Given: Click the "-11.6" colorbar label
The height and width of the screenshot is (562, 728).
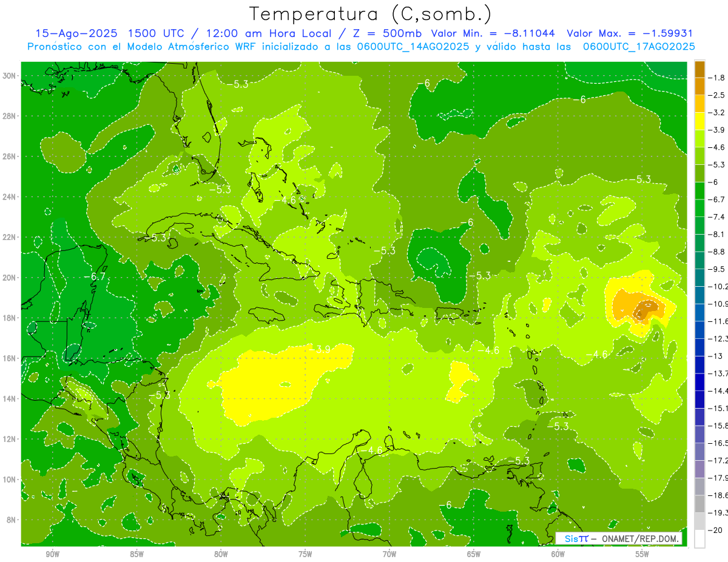Looking at the screenshot, I should coord(719,321).
